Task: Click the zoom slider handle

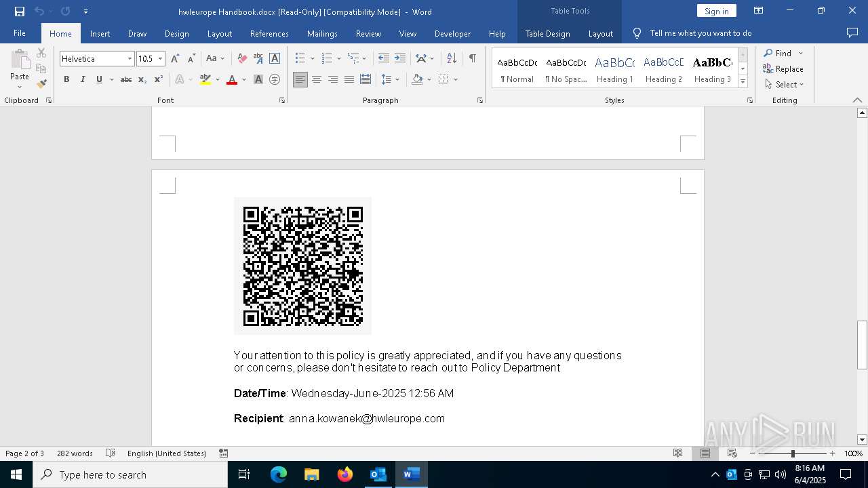Action: pos(793,453)
